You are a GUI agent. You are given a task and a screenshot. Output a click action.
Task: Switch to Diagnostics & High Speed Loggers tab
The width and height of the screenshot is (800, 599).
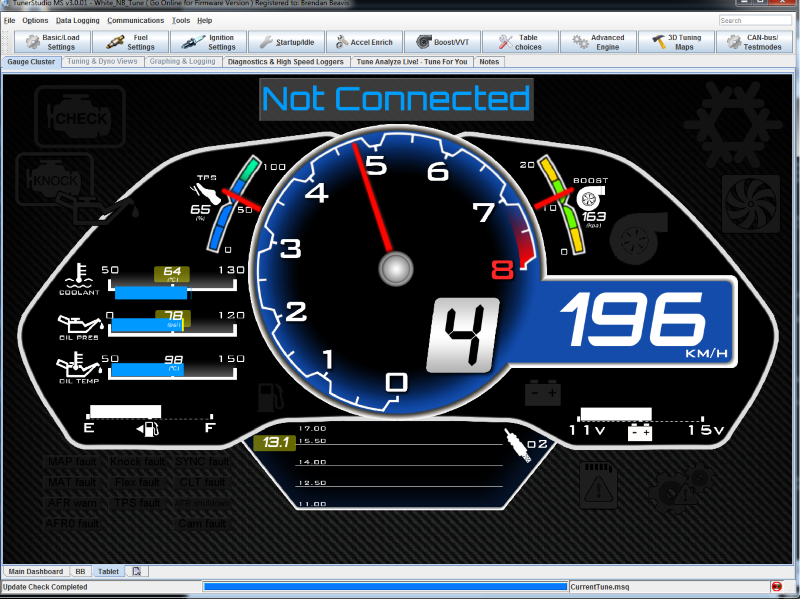(286, 62)
